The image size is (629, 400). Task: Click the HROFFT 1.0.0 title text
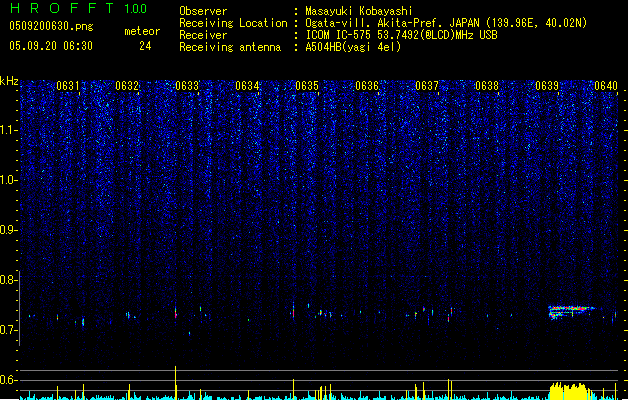pos(79,8)
